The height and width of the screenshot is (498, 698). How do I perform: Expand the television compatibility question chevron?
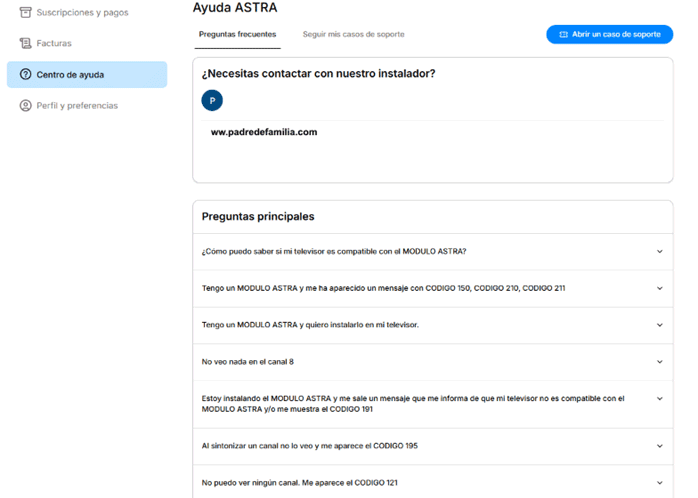click(x=659, y=252)
